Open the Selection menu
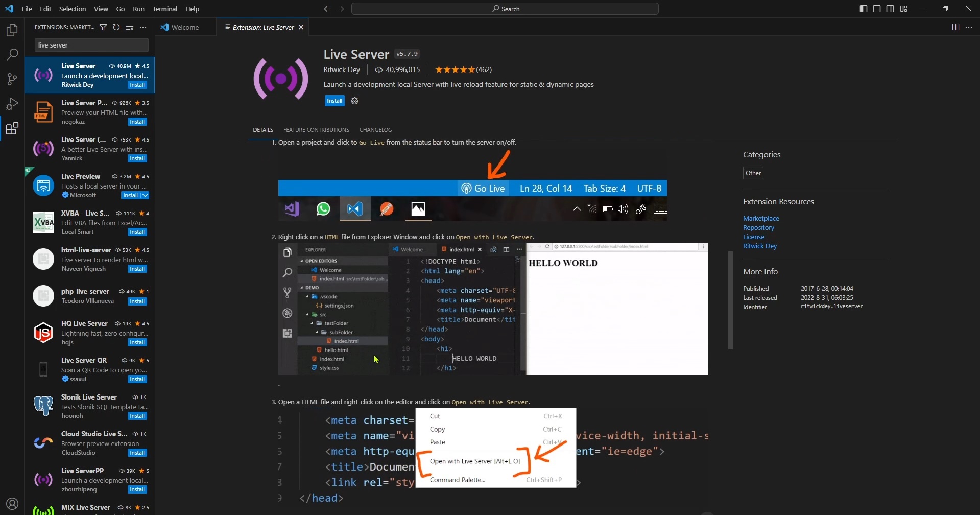The height and width of the screenshot is (515, 980). pyautogui.click(x=73, y=9)
